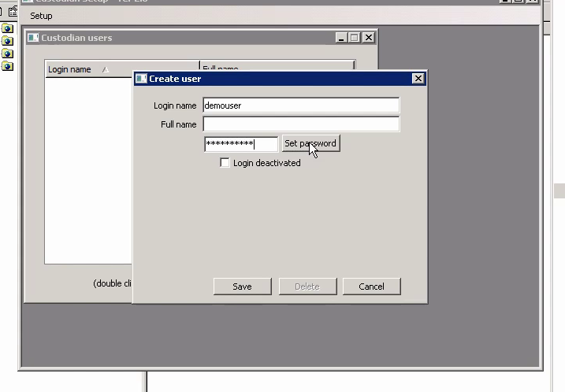Click the third web folder icon in left sidebar
The image size is (565, 392).
tap(8, 54)
